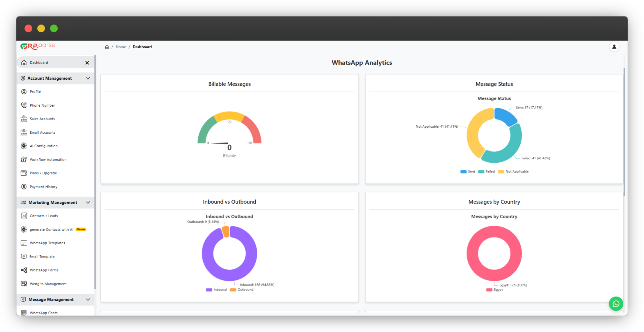The width and height of the screenshot is (644, 332).
Task: Open the Plans / Upgrade link
Action: [x=43, y=173]
